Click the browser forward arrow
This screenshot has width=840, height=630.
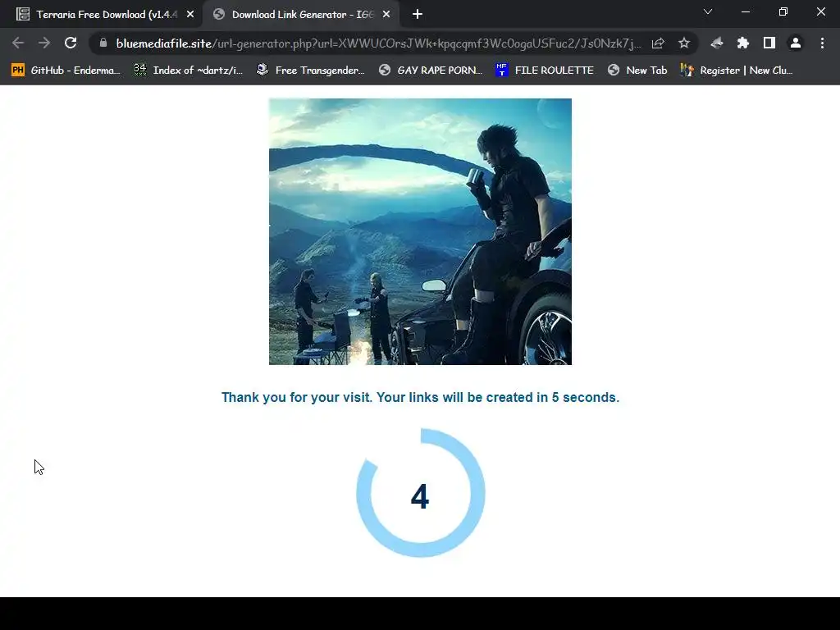click(x=44, y=43)
